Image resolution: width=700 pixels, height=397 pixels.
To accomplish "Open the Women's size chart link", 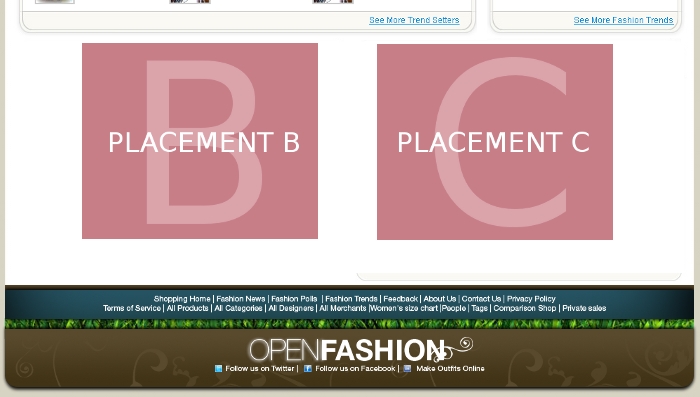I will click(x=404, y=308).
